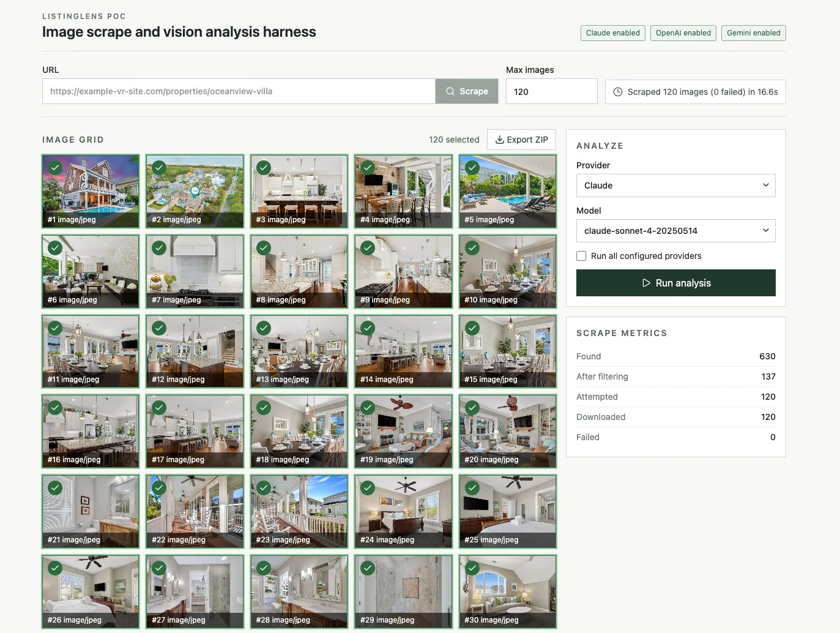The width and height of the screenshot is (840, 633).
Task: Click the Export ZIP download button
Action: [x=521, y=140]
